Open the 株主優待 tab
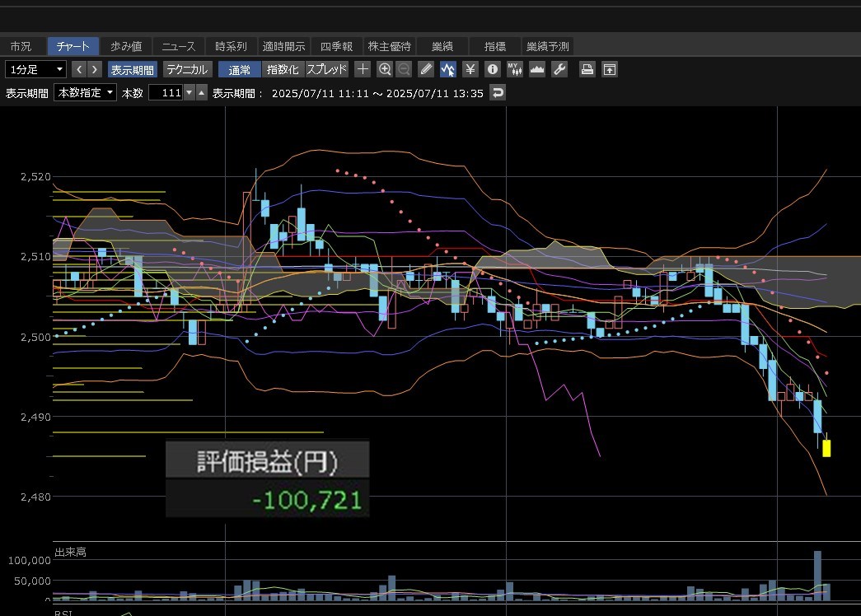The width and height of the screenshot is (861, 616). [389, 47]
